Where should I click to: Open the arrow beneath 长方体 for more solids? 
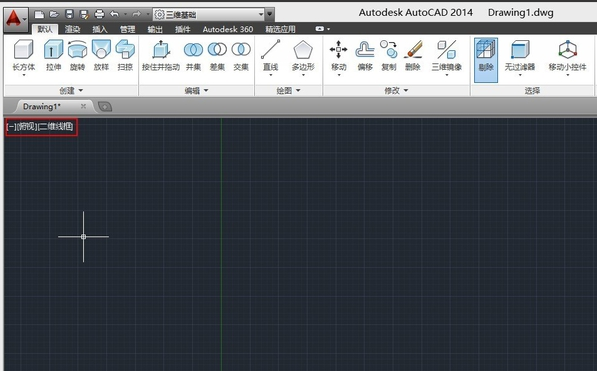24,75
